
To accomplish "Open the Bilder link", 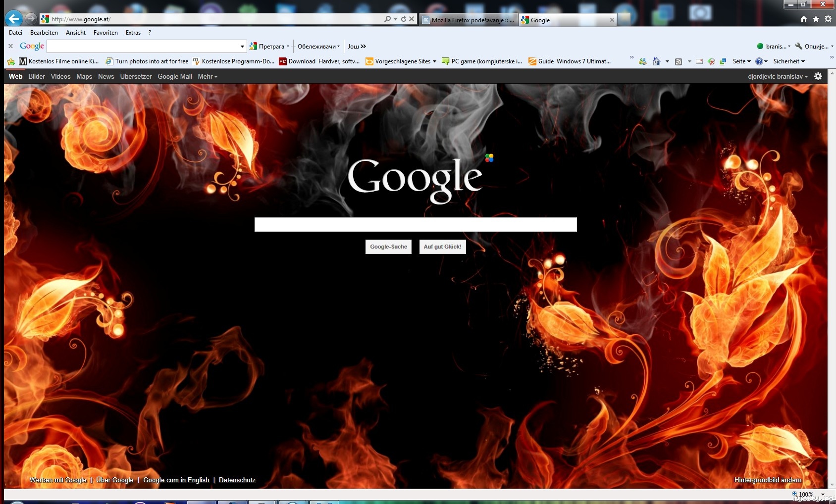I will pos(37,76).
